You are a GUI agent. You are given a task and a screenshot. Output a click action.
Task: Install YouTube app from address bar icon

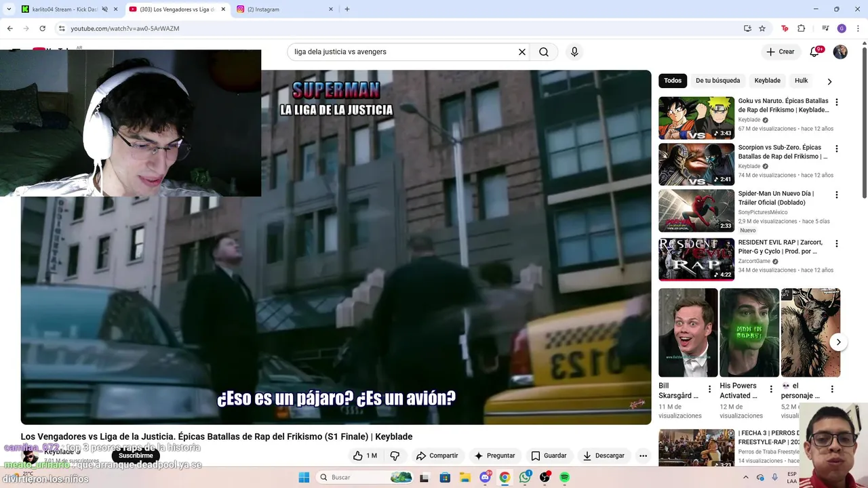tap(747, 28)
